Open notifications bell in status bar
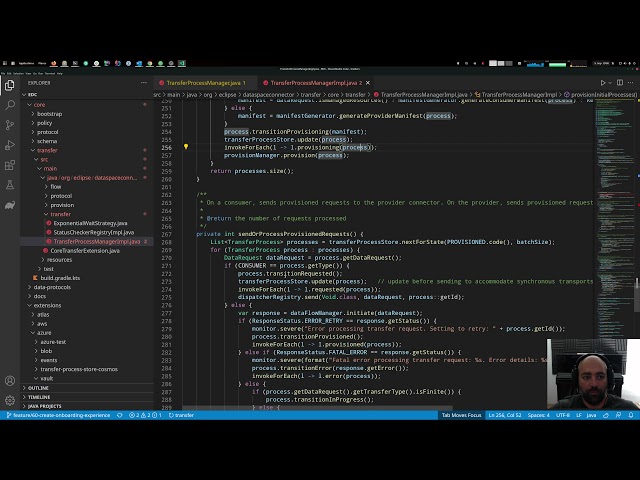Screen dimensions: 640x480 pyautogui.click(x=631, y=415)
